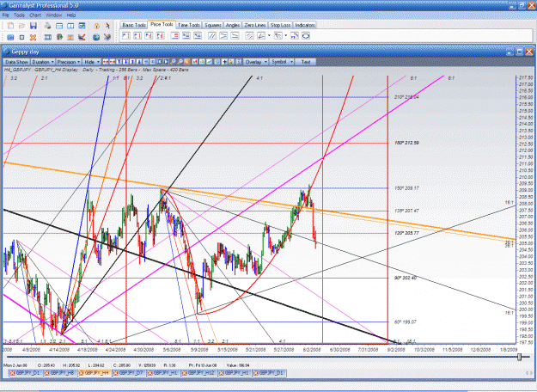Open the Duration dropdown
Image resolution: width=537 pixels, height=392 pixels.
(43, 62)
